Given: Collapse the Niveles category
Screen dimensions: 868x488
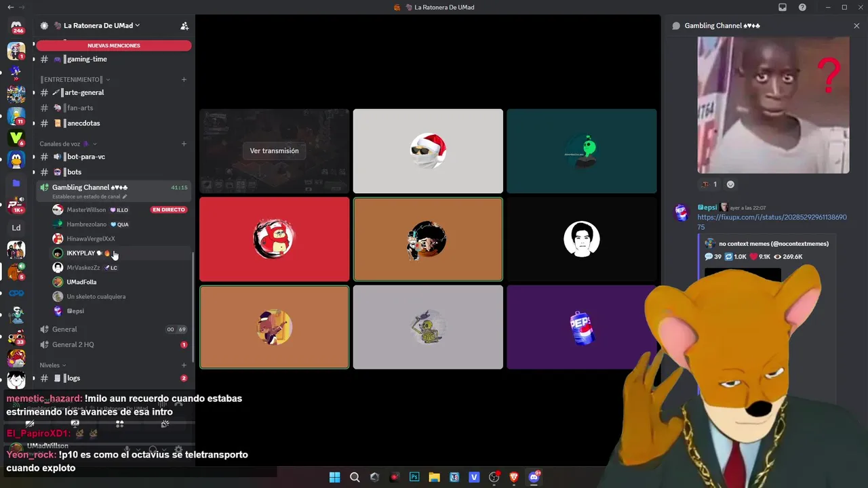Looking at the screenshot, I should 53,365.
